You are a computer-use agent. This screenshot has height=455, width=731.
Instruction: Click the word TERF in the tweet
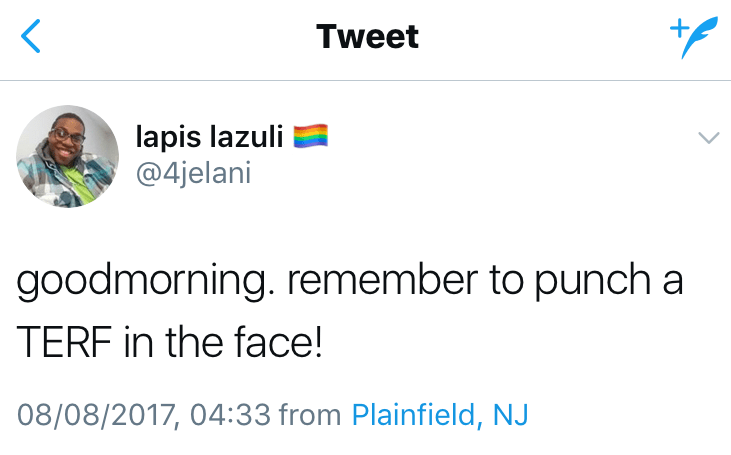tap(62, 343)
